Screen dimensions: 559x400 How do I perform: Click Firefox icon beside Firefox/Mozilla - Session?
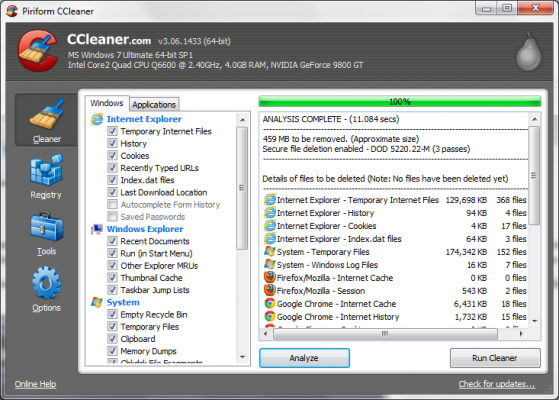tap(270, 290)
